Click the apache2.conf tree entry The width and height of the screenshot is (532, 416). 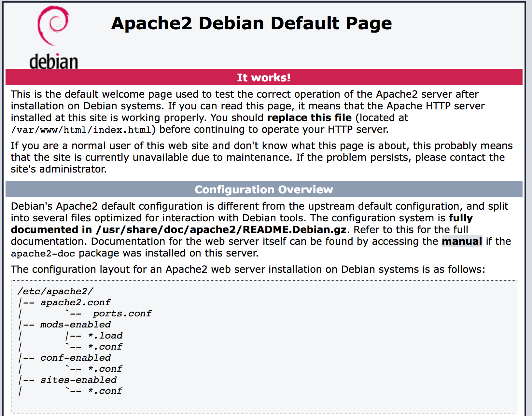click(x=75, y=302)
